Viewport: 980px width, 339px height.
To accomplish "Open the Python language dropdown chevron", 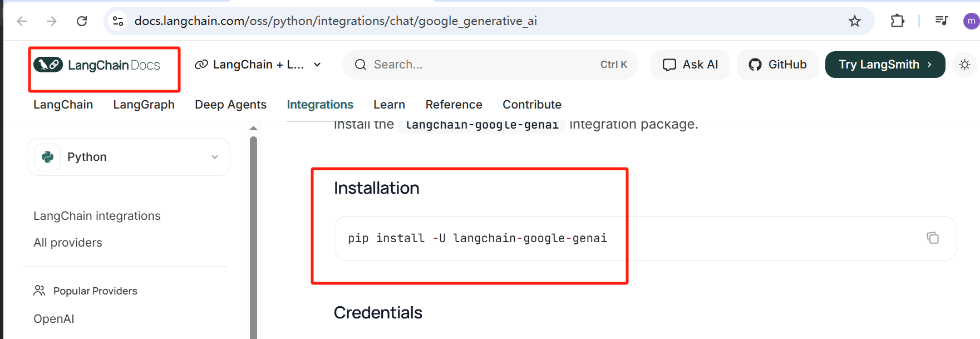I will pos(215,157).
